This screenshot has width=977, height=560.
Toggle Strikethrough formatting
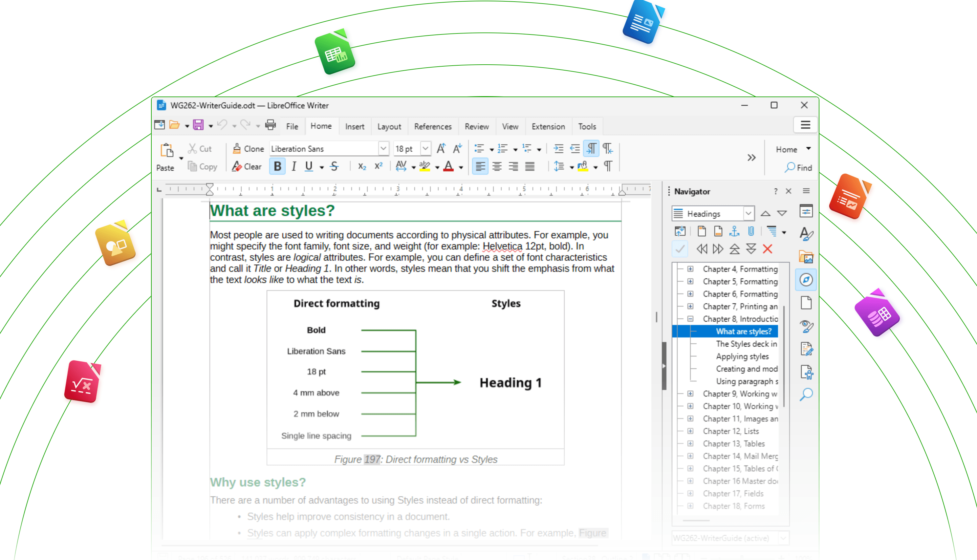[x=334, y=166]
